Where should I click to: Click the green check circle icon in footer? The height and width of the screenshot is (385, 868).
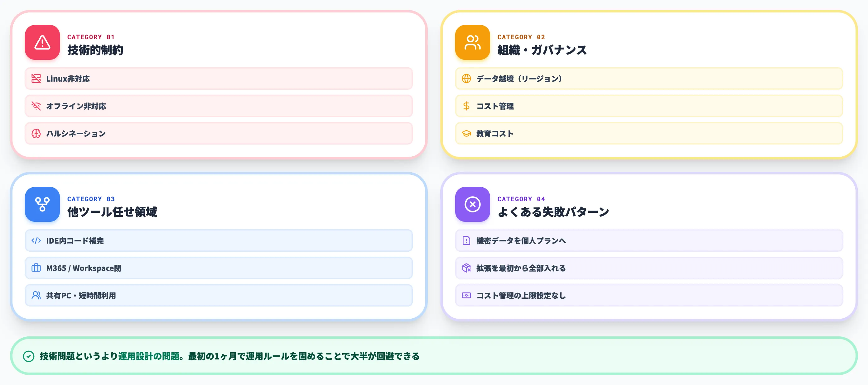29,356
